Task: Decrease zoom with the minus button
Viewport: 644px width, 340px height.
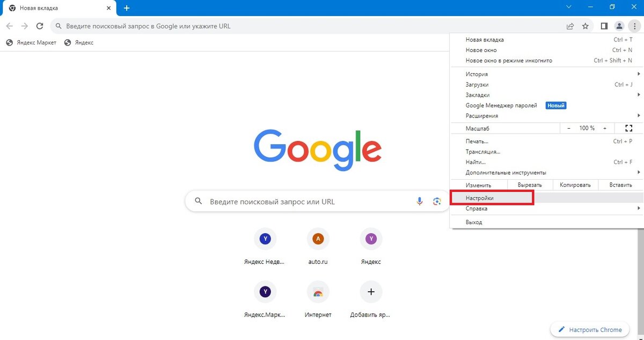Action: point(569,128)
